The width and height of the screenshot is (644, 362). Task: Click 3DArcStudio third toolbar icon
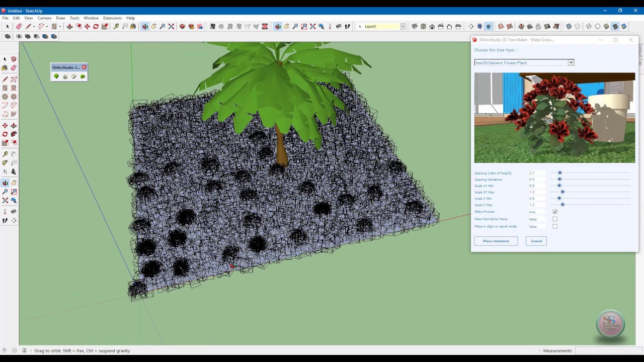74,76
